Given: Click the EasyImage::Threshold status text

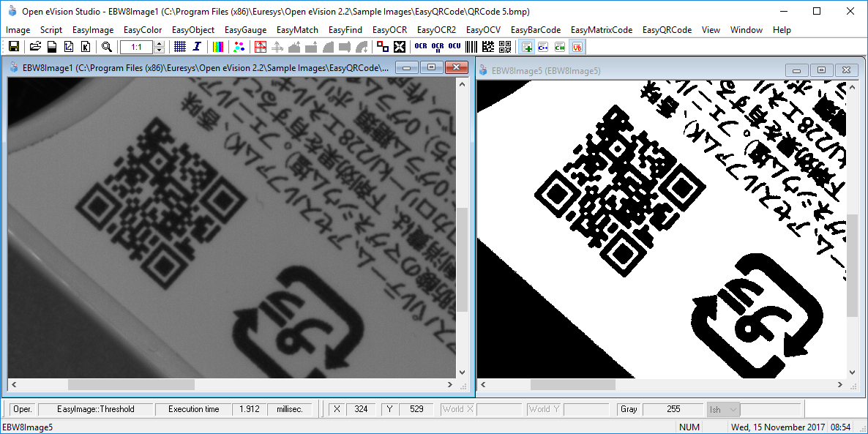Looking at the screenshot, I should (x=96, y=409).
